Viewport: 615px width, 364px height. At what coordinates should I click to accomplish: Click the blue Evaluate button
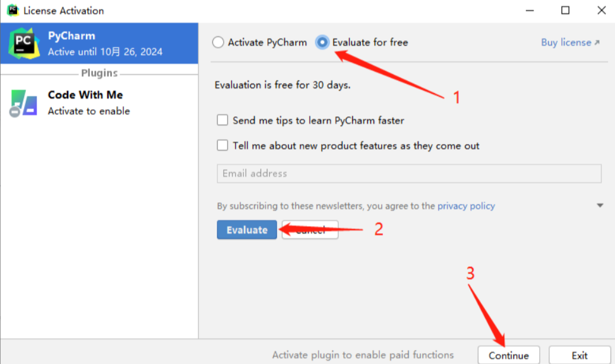(247, 230)
